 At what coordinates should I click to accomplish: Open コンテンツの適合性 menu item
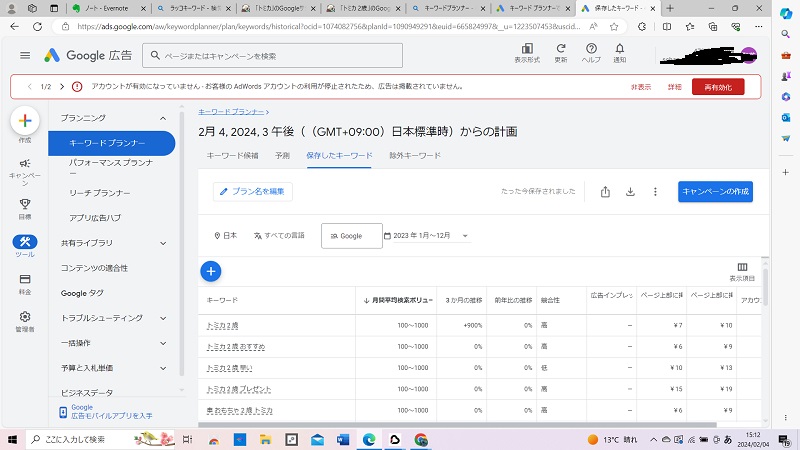point(94,268)
